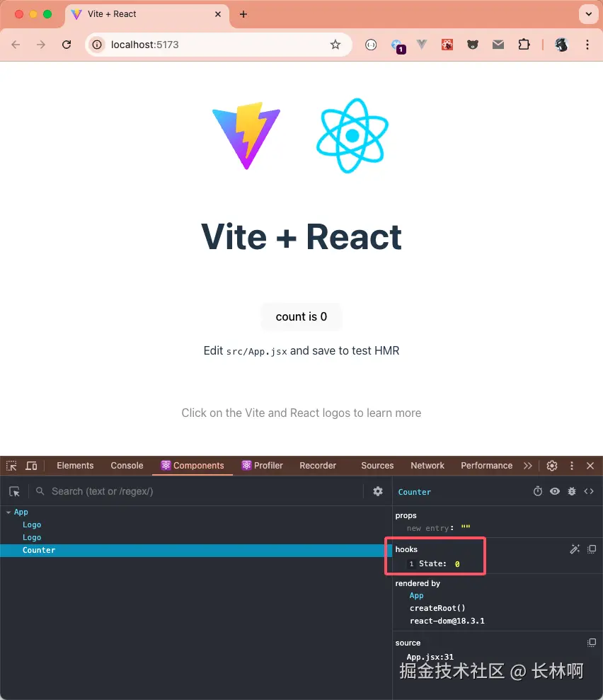
Task: Open React Components view settings gear
Action: tap(378, 491)
